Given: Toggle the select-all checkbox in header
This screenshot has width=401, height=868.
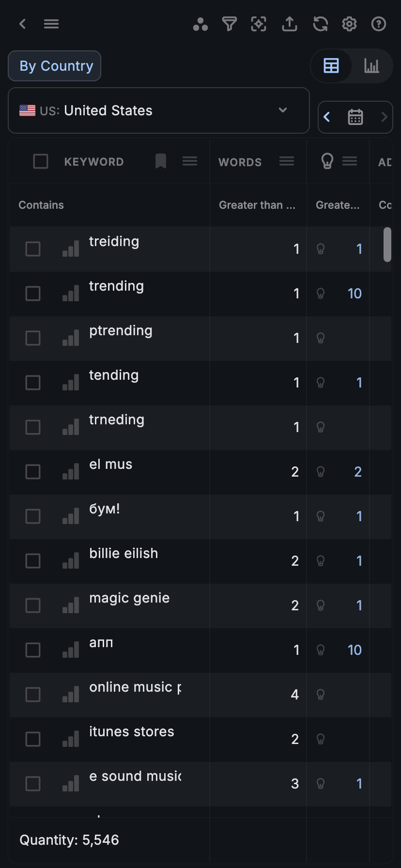Looking at the screenshot, I should tap(41, 161).
